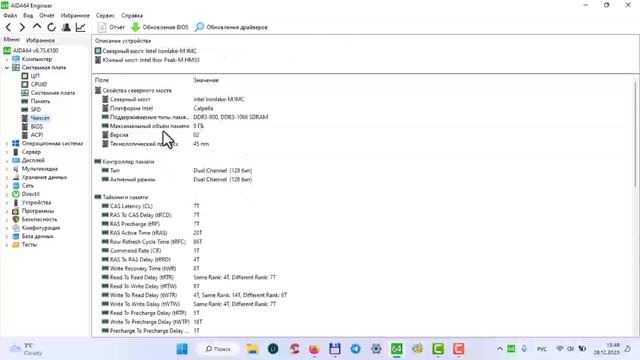
Task: Click the Поле column header
Action: tap(102, 80)
